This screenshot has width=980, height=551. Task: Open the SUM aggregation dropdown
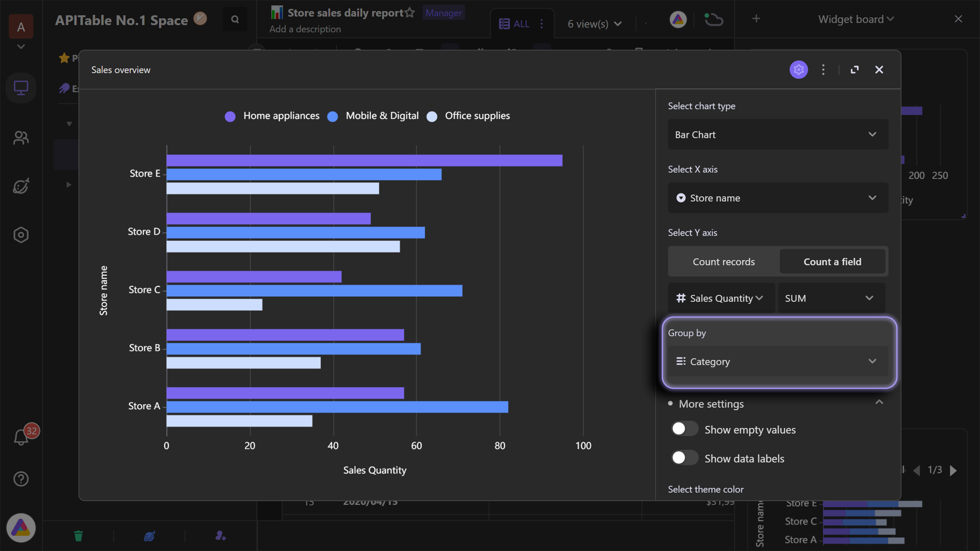tap(832, 298)
